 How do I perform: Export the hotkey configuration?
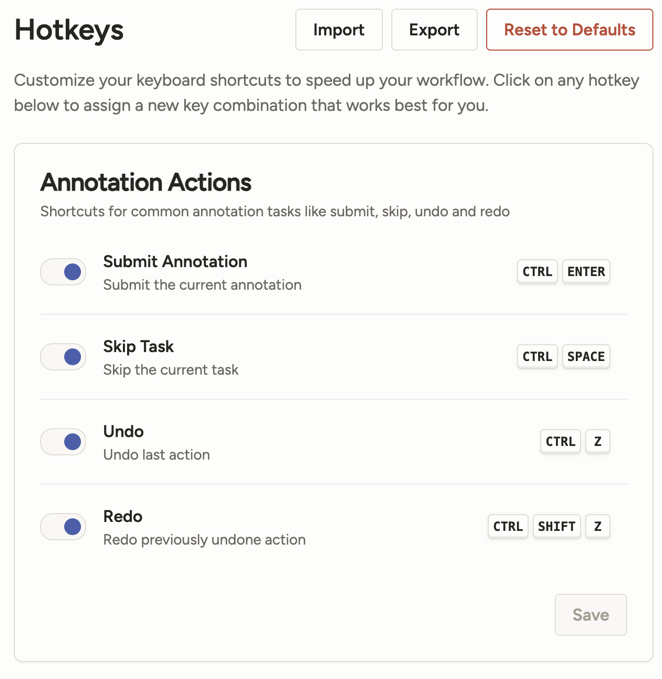tap(434, 30)
